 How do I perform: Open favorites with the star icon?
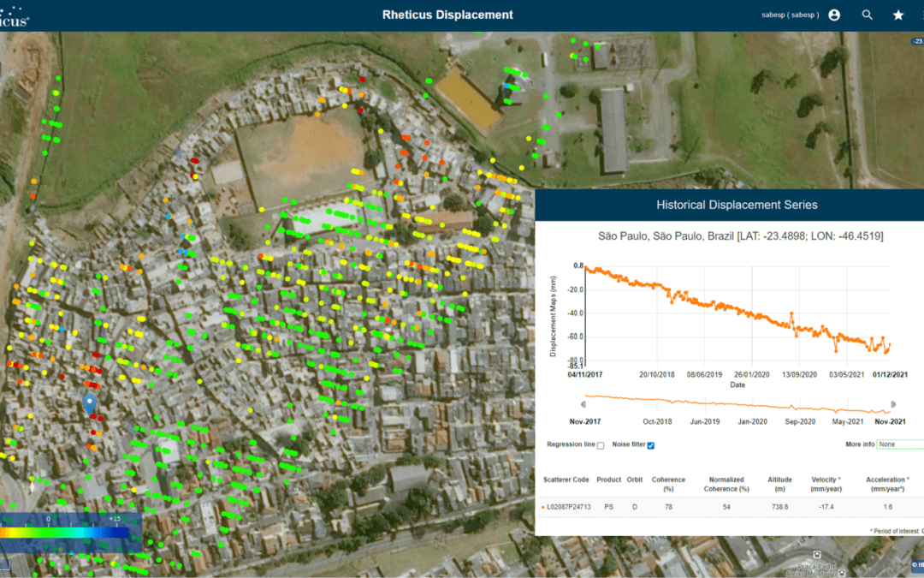[x=898, y=15]
